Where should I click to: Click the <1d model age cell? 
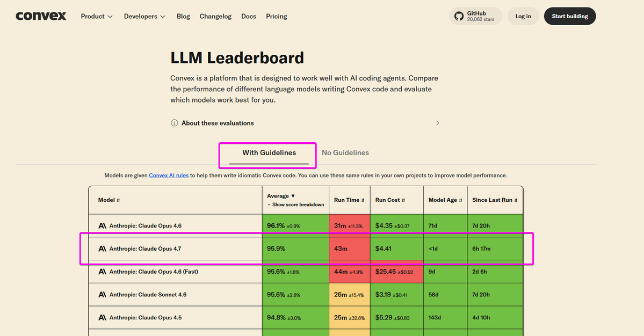[x=445, y=249]
